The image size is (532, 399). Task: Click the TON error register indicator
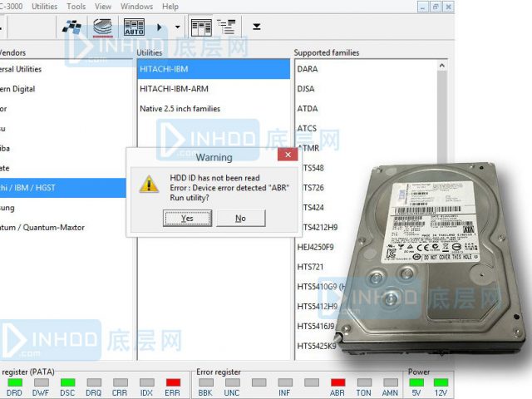(x=364, y=382)
